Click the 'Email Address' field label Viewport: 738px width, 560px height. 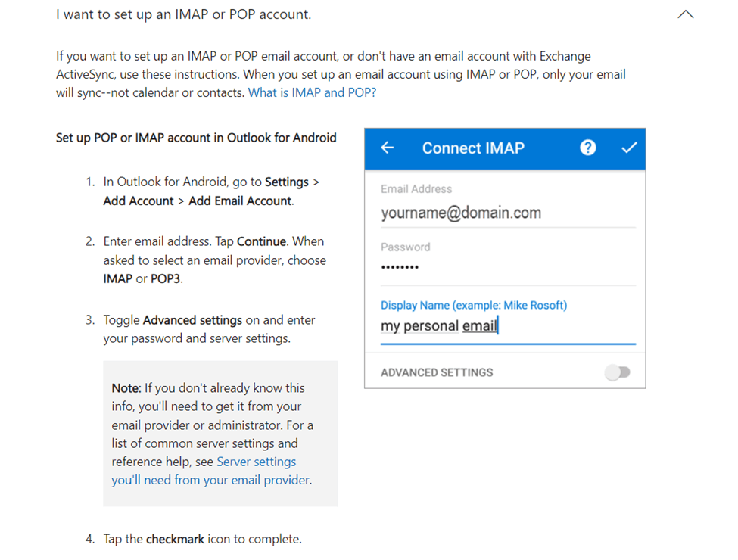(416, 189)
